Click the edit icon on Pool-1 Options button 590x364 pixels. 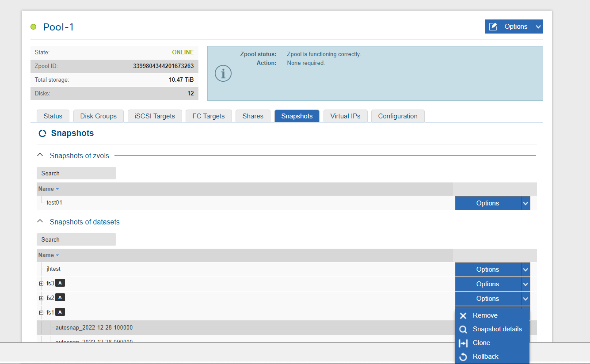pos(494,27)
